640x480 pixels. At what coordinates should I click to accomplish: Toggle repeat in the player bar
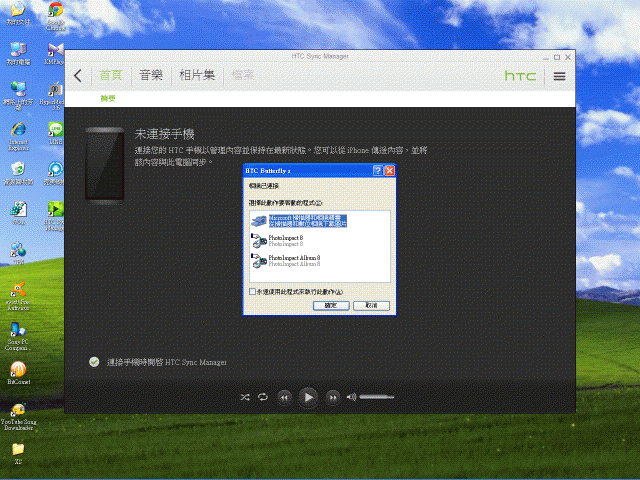(263, 397)
